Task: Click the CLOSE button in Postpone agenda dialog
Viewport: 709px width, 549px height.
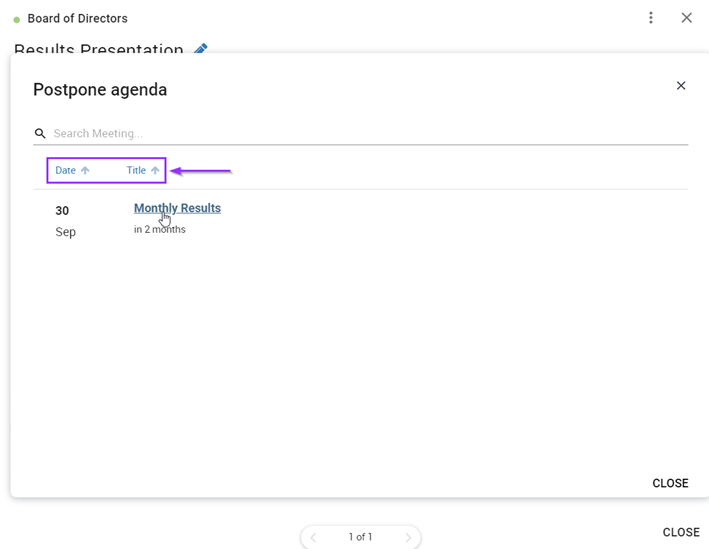Action: (x=670, y=483)
